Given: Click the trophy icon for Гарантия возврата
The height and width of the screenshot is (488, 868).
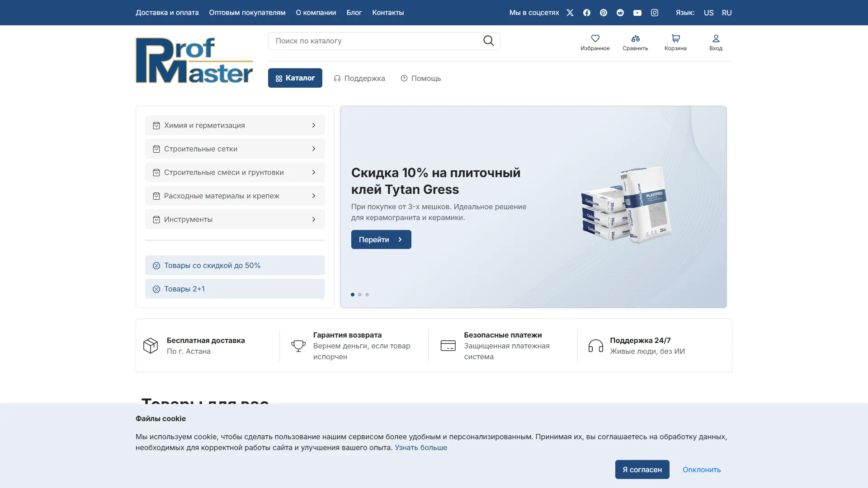Looking at the screenshot, I should point(298,346).
